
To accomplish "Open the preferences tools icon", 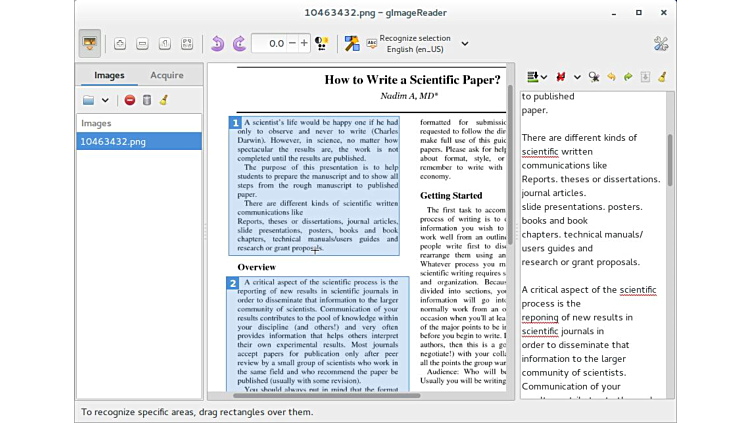I will coord(661,44).
